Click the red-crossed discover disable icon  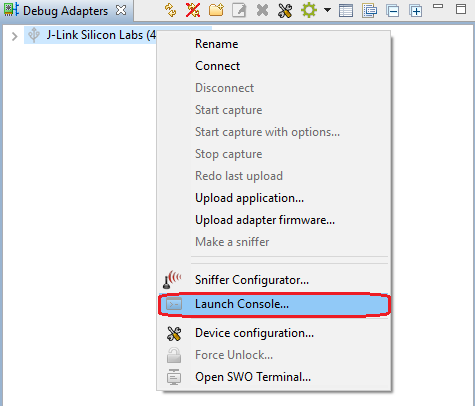193,10
